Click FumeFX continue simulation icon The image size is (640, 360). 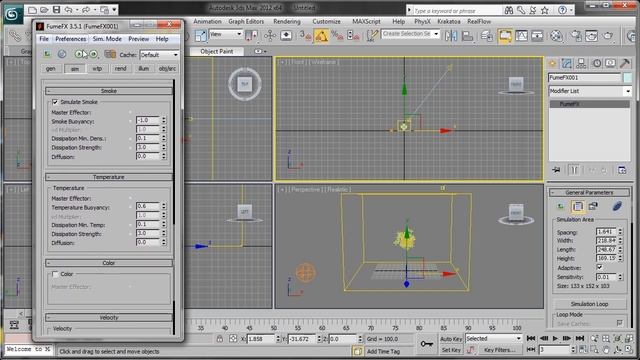(x=93, y=54)
